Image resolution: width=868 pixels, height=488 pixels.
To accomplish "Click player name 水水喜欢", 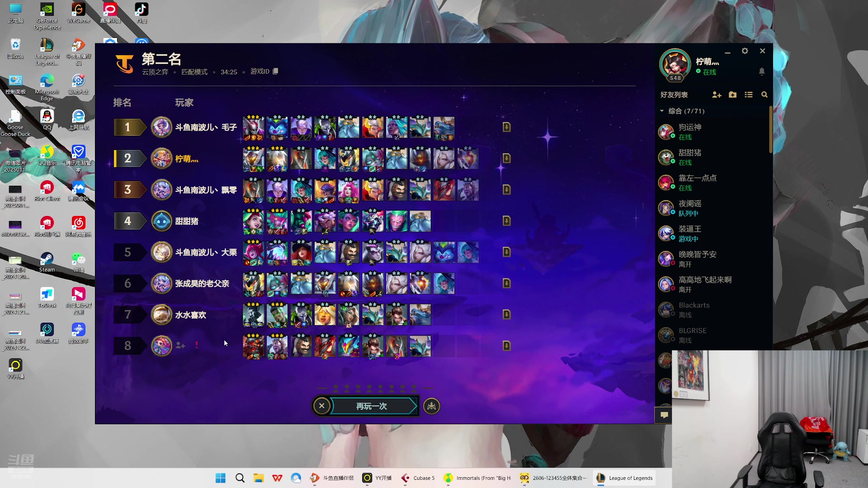I will [190, 314].
